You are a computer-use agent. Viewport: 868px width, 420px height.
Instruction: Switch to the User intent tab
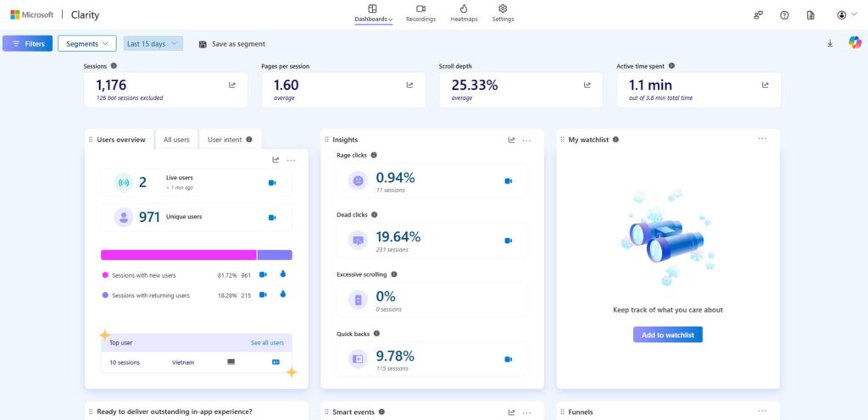click(x=230, y=140)
